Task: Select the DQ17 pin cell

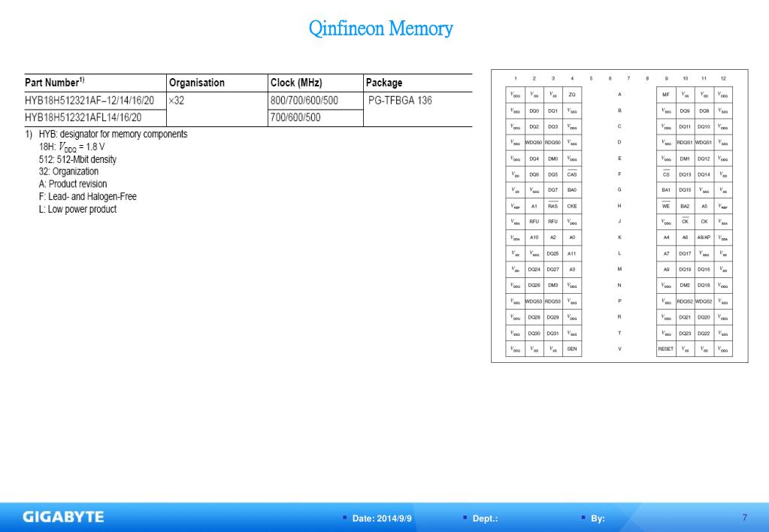Action: 685,253
